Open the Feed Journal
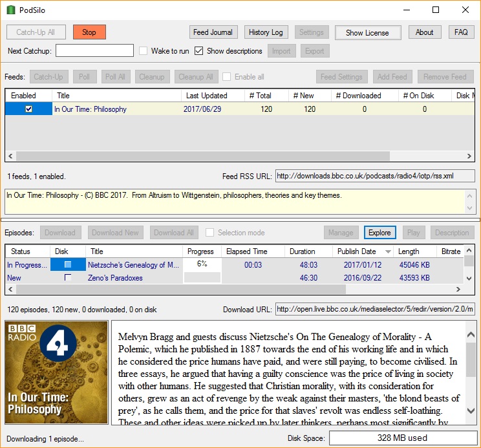The image size is (481, 448). click(x=214, y=32)
